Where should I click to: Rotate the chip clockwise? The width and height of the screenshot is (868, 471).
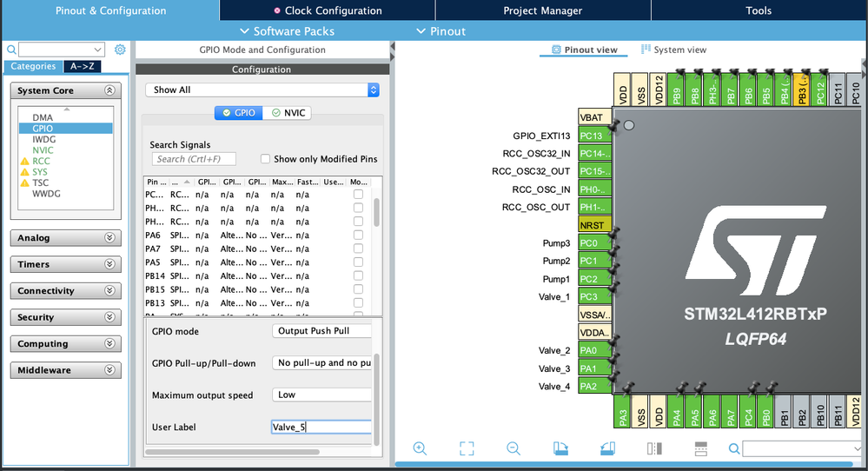pyautogui.click(x=560, y=448)
